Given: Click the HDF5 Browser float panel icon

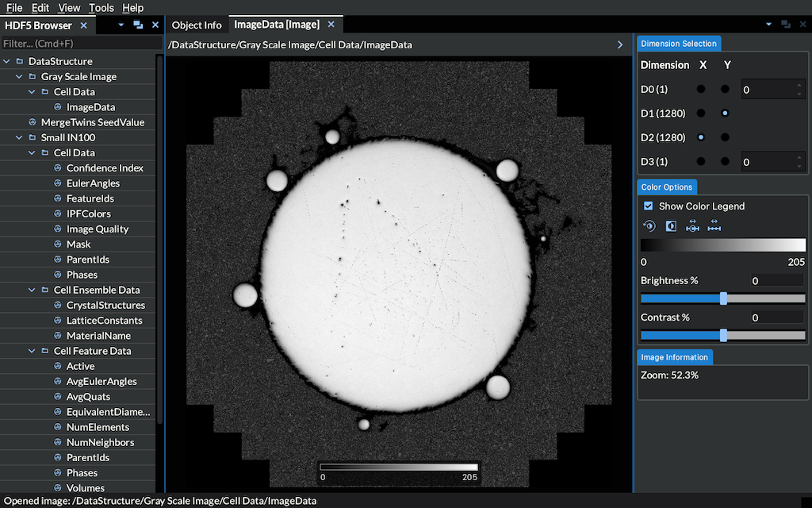Looking at the screenshot, I should 138,25.
